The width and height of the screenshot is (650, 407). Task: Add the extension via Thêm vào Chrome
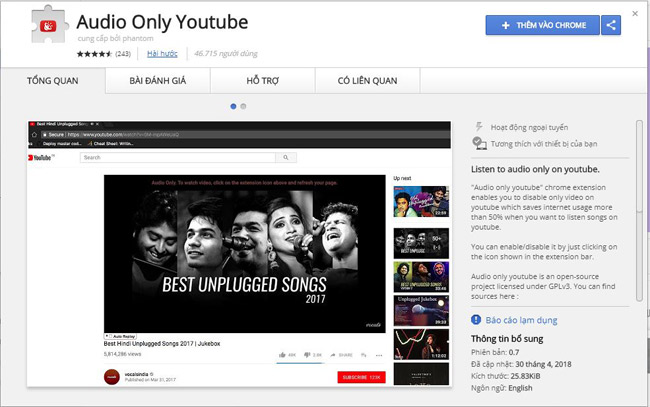click(543, 25)
